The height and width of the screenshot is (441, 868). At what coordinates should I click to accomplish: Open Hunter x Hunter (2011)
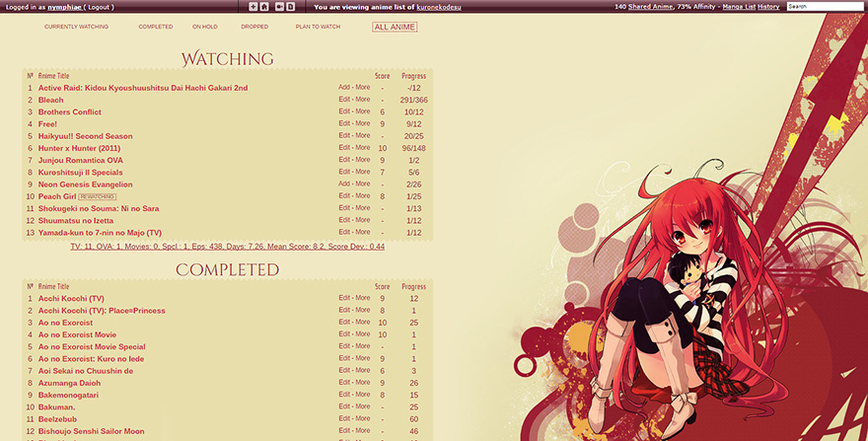pyautogui.click(x=79, y=148)
